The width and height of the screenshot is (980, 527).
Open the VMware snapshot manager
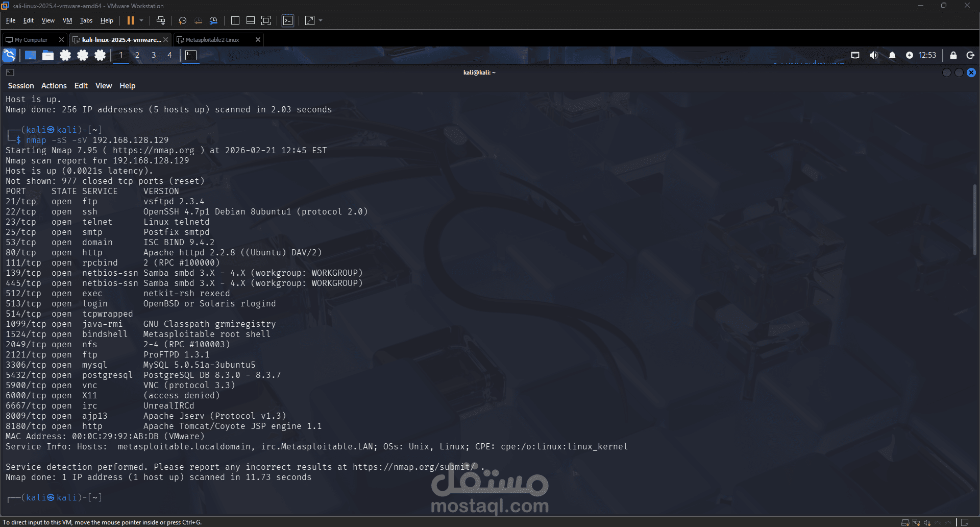[x=214, y=20]
